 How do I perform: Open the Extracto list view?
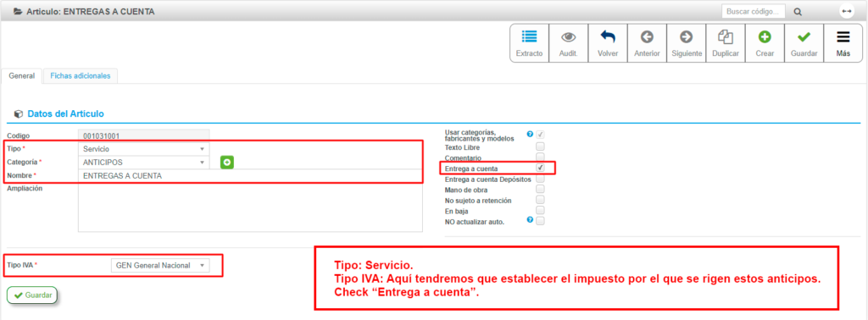tap(529, 43)
